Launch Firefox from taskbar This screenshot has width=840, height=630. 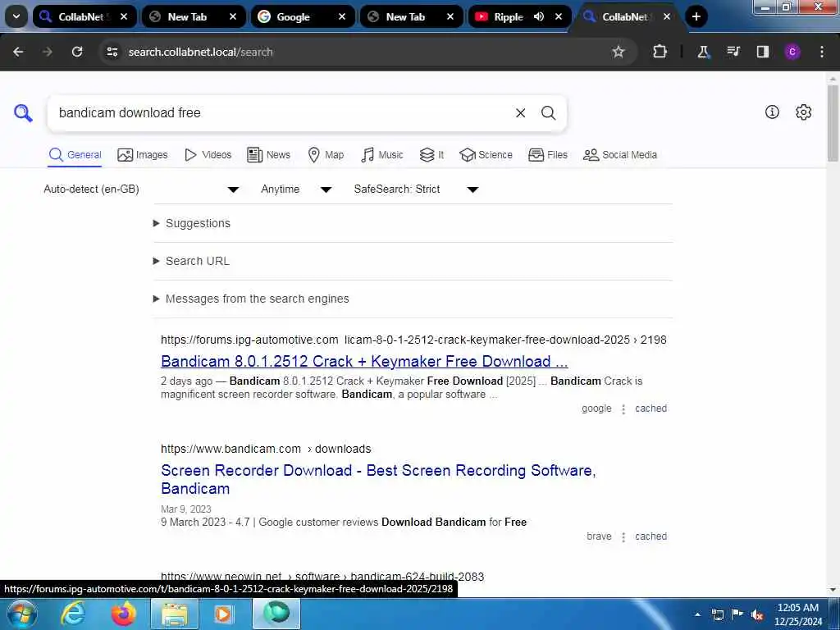point(123,614)
